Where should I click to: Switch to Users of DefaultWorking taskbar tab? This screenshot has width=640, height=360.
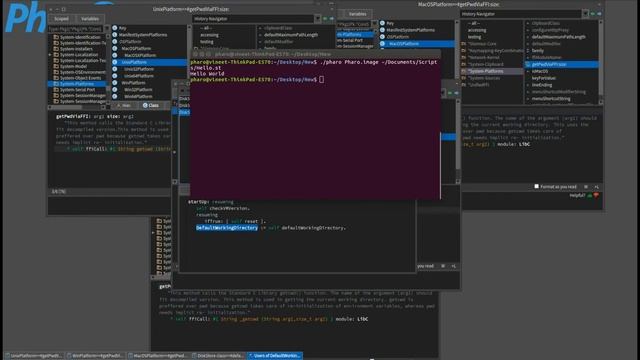(275, 356)
